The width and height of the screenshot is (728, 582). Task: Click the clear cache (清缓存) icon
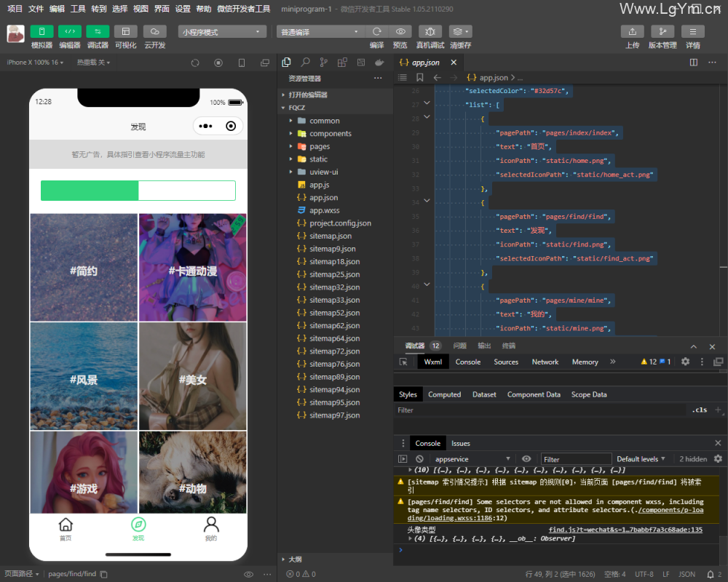coord(460,31)
